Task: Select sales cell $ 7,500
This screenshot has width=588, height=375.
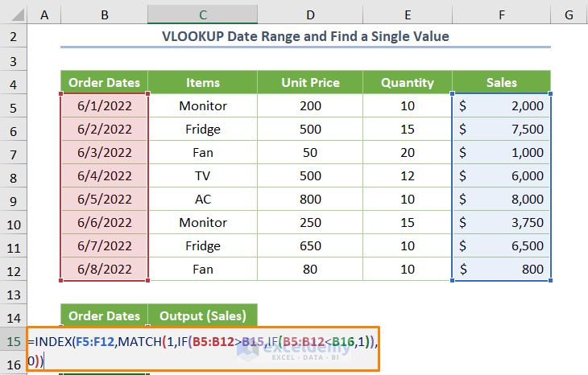Action: [x=501, y=129]
